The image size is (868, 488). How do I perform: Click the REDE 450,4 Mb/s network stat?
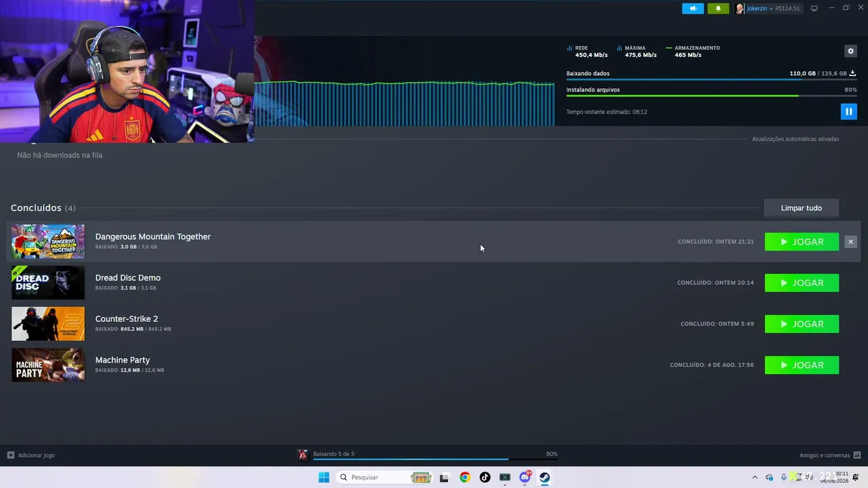tap(587, 52)
